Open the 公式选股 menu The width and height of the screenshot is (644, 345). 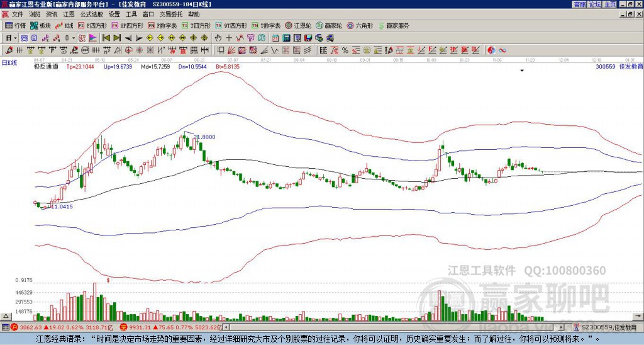[x=92, y=14]
